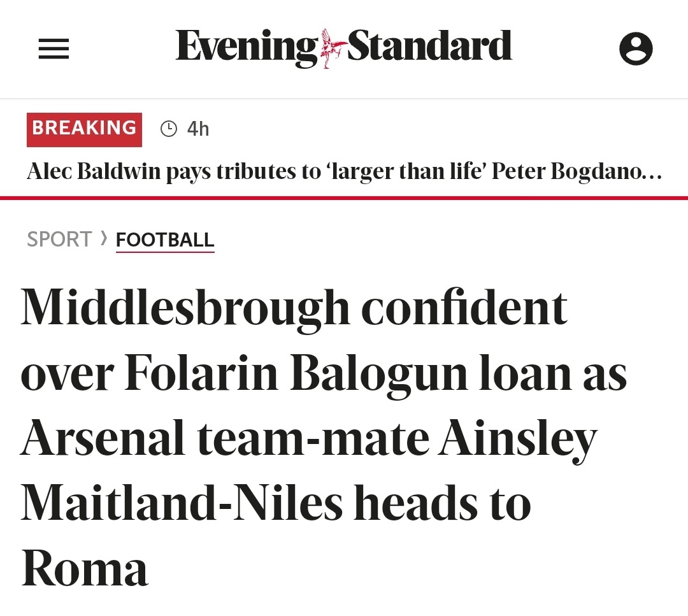The image size is (688, 616).
Task: Expand truncated breaking headline at ellipsis
Action: tap(652, 172)
